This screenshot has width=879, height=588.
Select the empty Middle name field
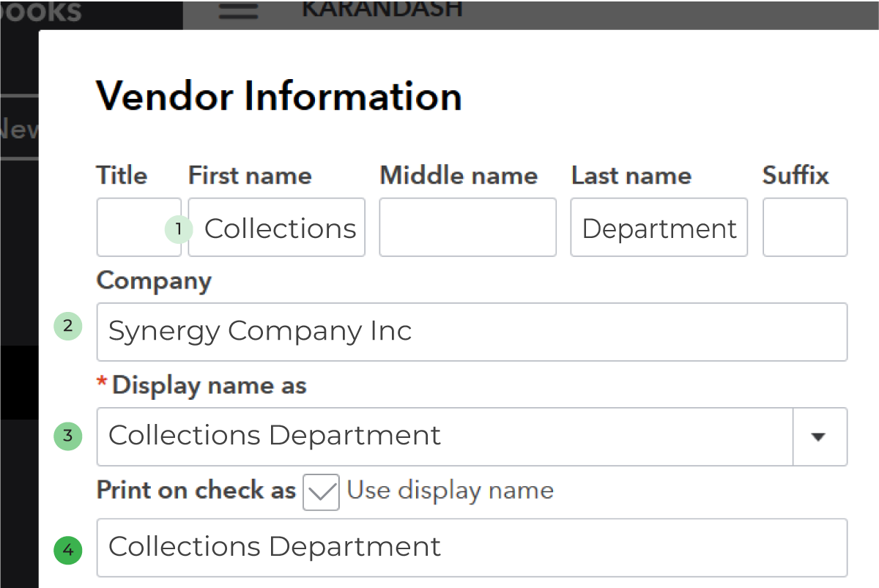(x=467, y=228)
